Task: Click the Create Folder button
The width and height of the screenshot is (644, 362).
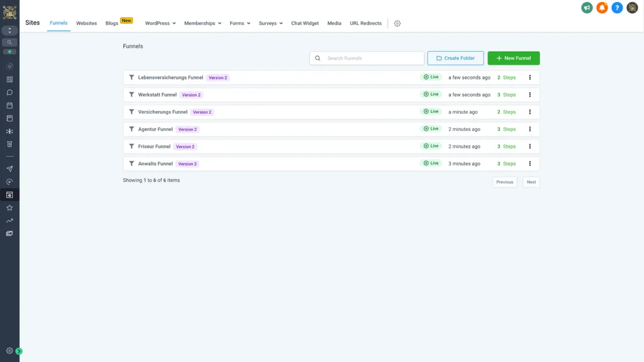Action: click(x=456, y=58)
